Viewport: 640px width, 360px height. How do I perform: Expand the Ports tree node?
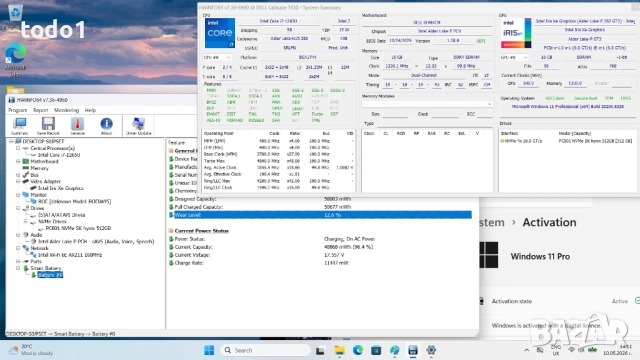tap(18, 261)
